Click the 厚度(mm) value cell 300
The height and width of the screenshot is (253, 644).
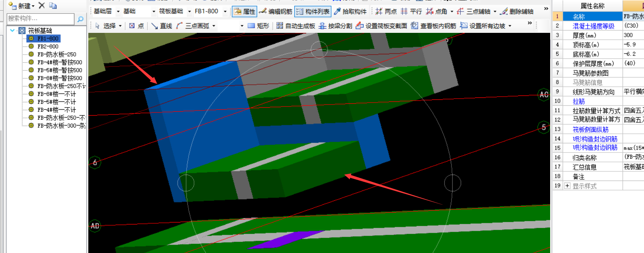click(633, 35)
